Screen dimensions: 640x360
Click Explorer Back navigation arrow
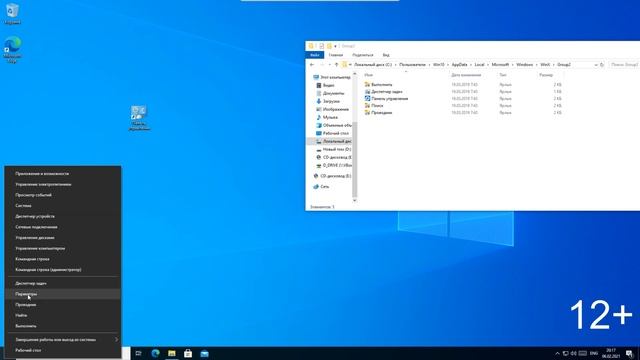(312, 65)
